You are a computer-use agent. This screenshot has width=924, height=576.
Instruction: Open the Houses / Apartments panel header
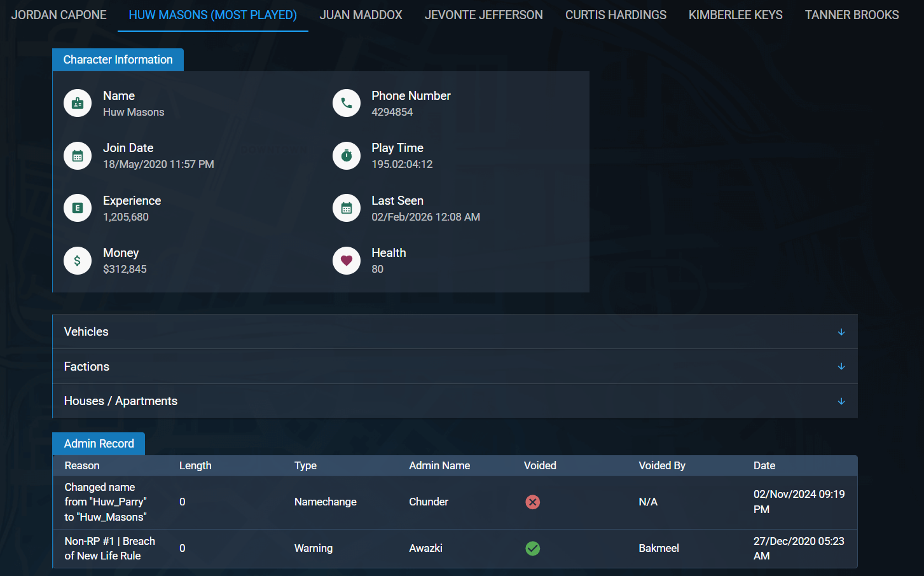[x=455, y=401]
